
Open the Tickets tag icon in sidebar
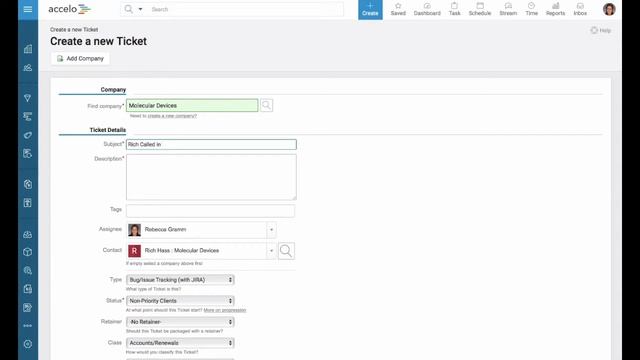28,135
